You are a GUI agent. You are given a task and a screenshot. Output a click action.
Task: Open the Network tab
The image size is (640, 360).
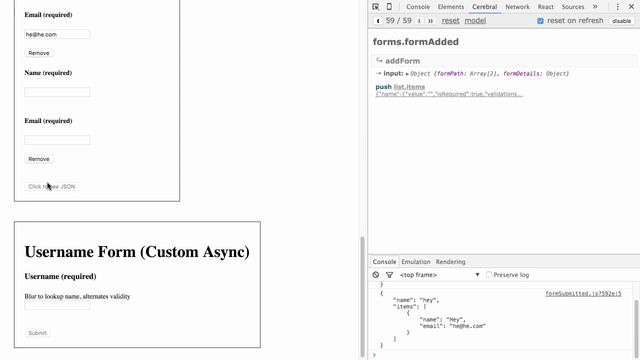click(x=517, y=7)
